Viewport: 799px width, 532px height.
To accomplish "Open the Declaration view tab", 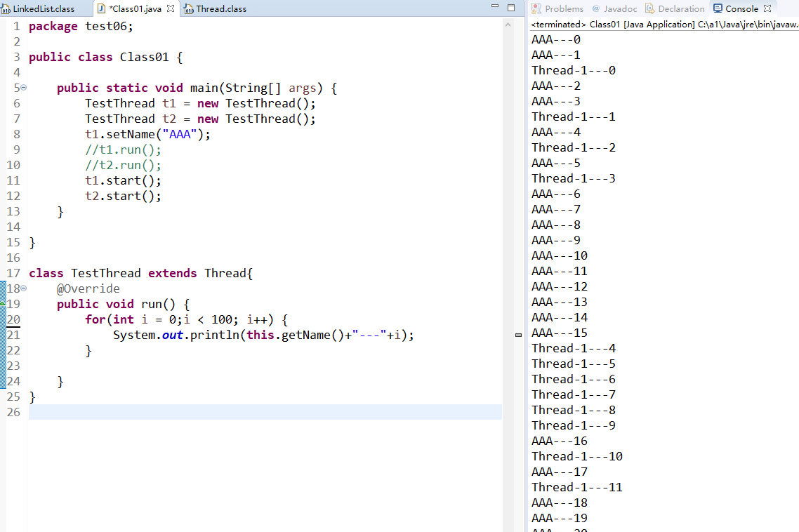I will (x=675, y=8).
